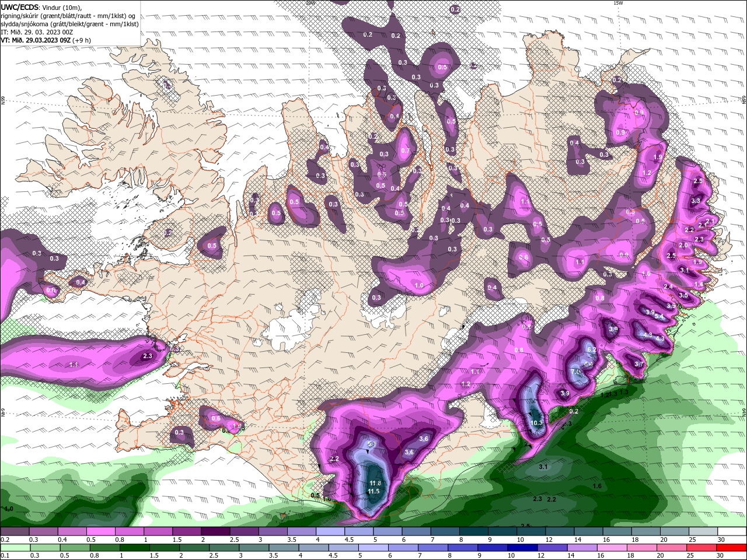Image resolution: width=747 pixels, height=560 pixels.
Task: Pick the dark purple 2 swatch in top legend
Action: click(215, 531)
